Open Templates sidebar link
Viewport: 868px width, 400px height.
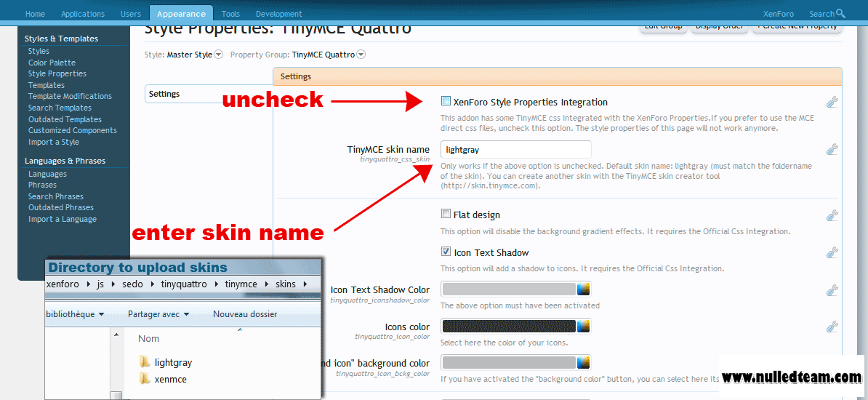click(x=47, y=85)
